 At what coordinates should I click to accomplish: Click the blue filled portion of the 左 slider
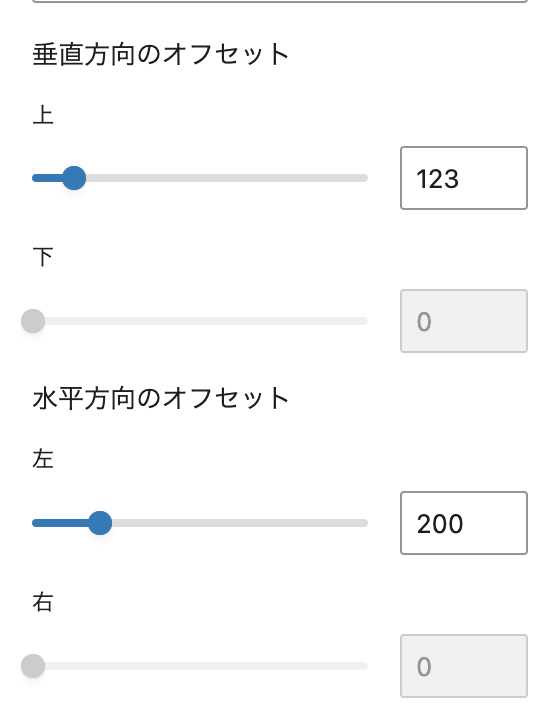coord(60,523)
